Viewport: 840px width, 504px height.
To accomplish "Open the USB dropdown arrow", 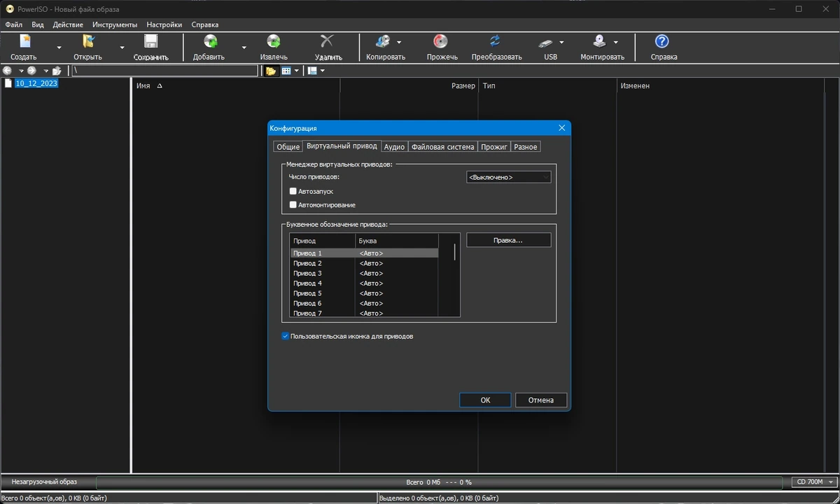I will pyautogui.click(x=561, y=42).
